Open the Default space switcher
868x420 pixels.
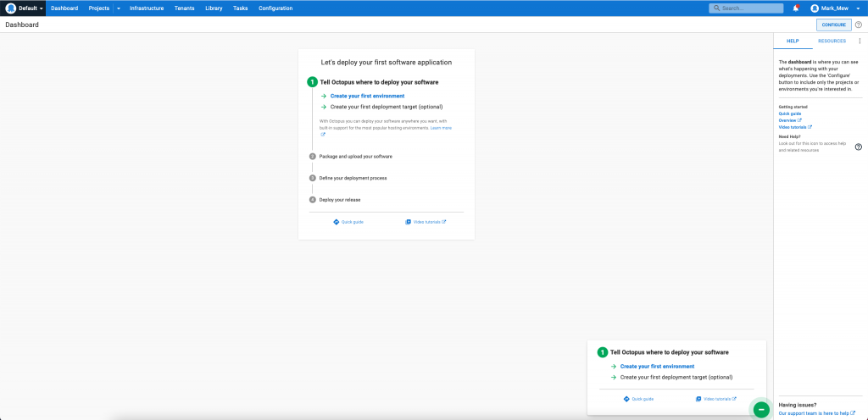(x=23, y=8)
